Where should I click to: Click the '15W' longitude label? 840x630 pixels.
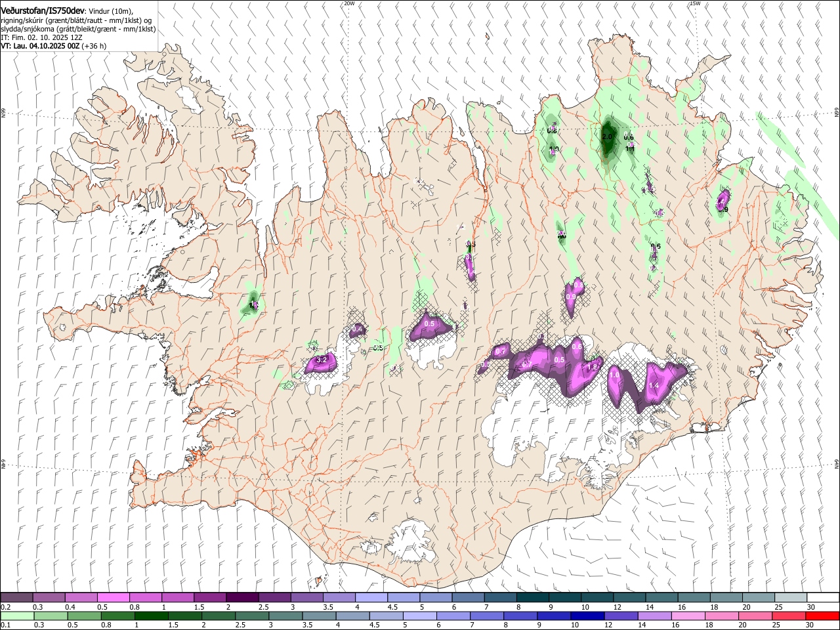pyautogui.click(x=696, y=3)
